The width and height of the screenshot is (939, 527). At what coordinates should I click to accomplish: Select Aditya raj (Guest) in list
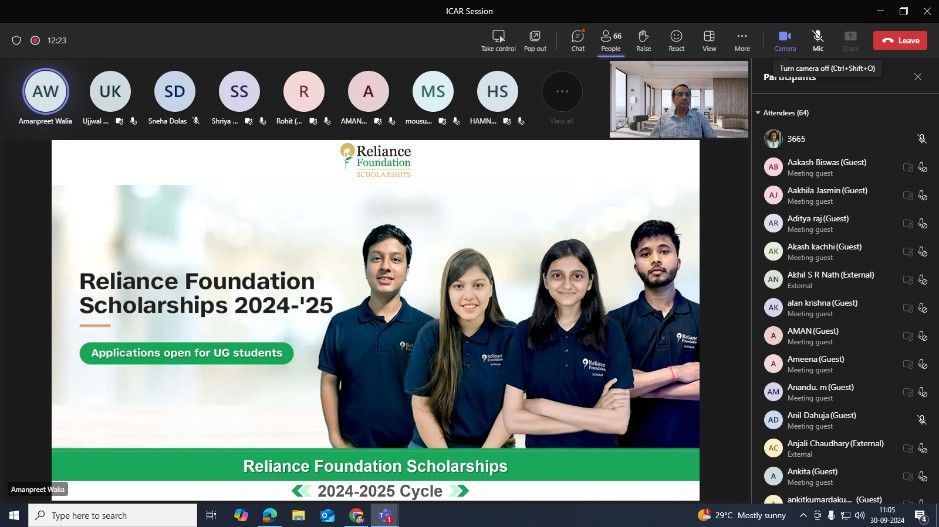845,223
